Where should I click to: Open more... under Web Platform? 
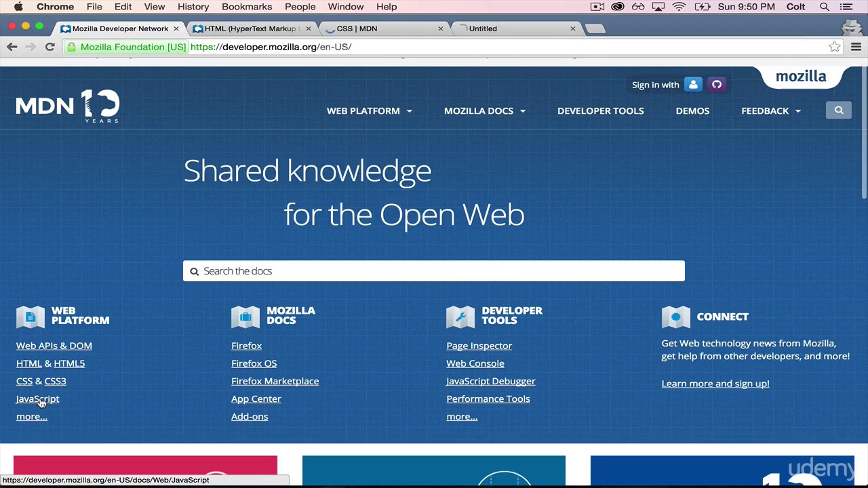[32, 416]
